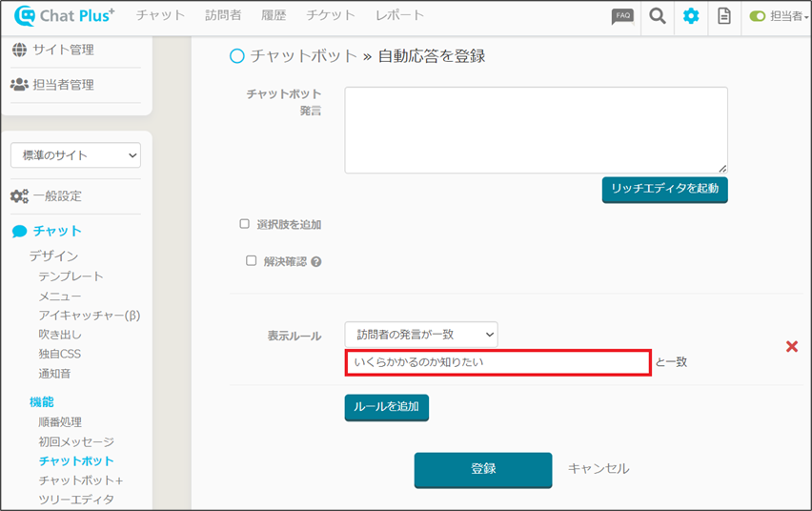Image resolution: width=812 pixels, height=511 pixels.
Task: Open settings via the gear icon
Action: click(691, 16)
